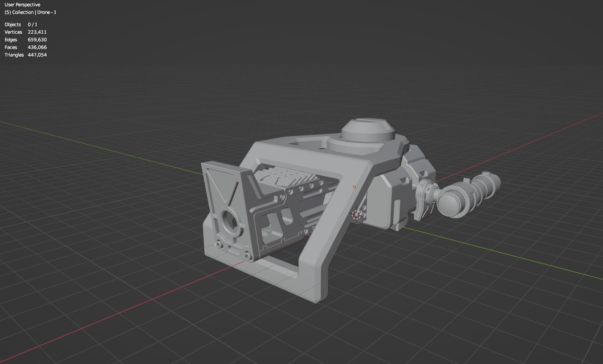The height and width of the screenshot is (364, 603).
Task: Click the 'User Perspective' view label
Action: coord(22,5)
